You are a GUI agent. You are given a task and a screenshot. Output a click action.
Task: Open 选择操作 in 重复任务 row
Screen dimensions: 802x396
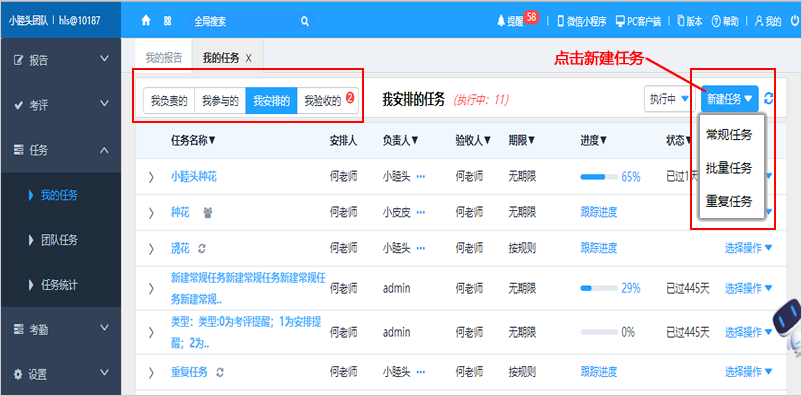748,371
